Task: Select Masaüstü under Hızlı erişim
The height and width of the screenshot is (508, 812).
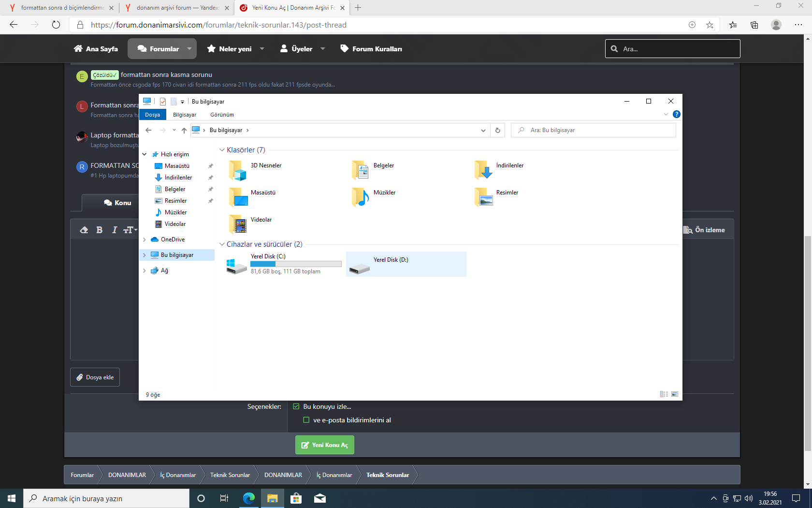Action: click(x=177, y=166)
